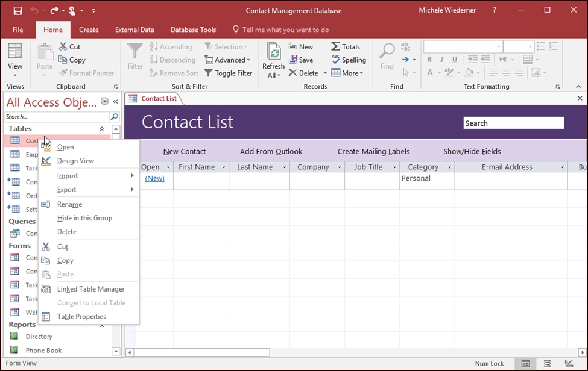Click the Totals sigma icon
The height and width of the screenshot is (371, 588).
click(336, 46)
